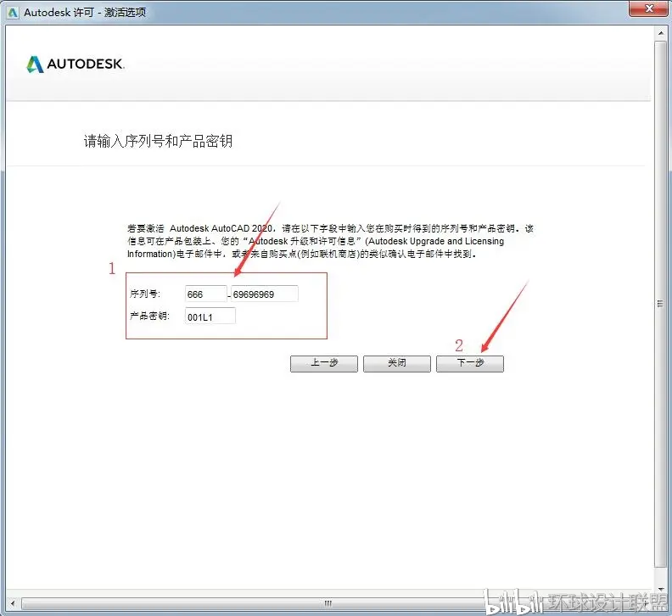The height and width of the screenshot is (616, 672).
Task: Click the vertical scrollbar thumb
Action: tap(660, 304)
